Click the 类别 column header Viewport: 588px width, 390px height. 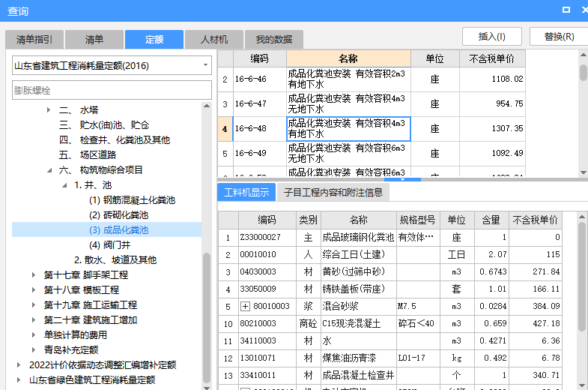coord(309,220)
